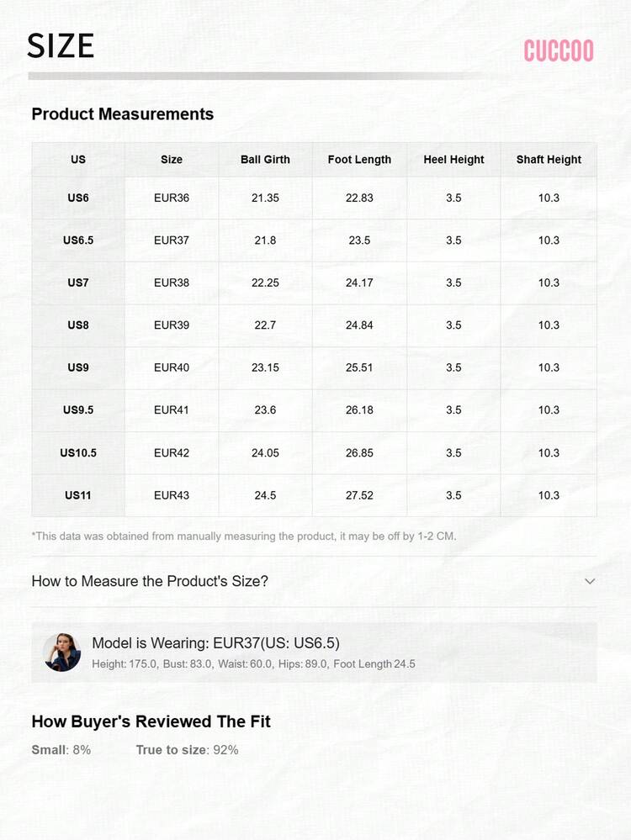Click the Ball Girth column header
631x840 pixels.
pyautogui.click(x=265, y=160)
